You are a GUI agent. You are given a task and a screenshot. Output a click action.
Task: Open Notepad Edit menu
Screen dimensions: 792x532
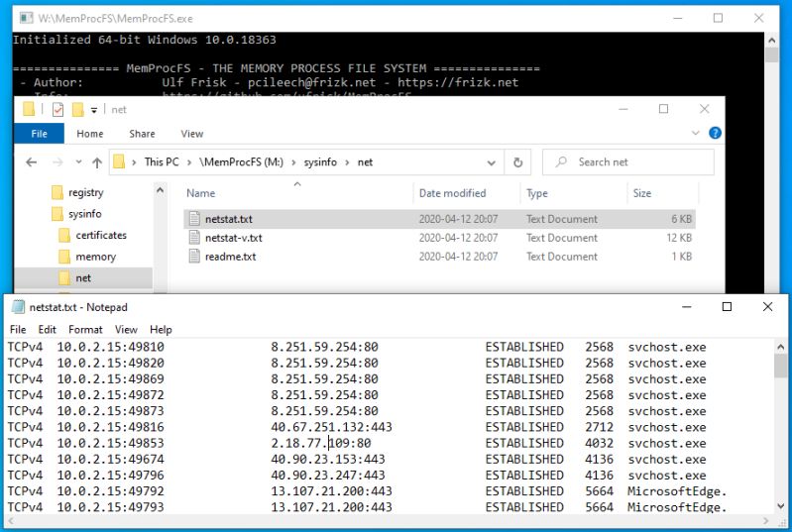click(47, 330)
